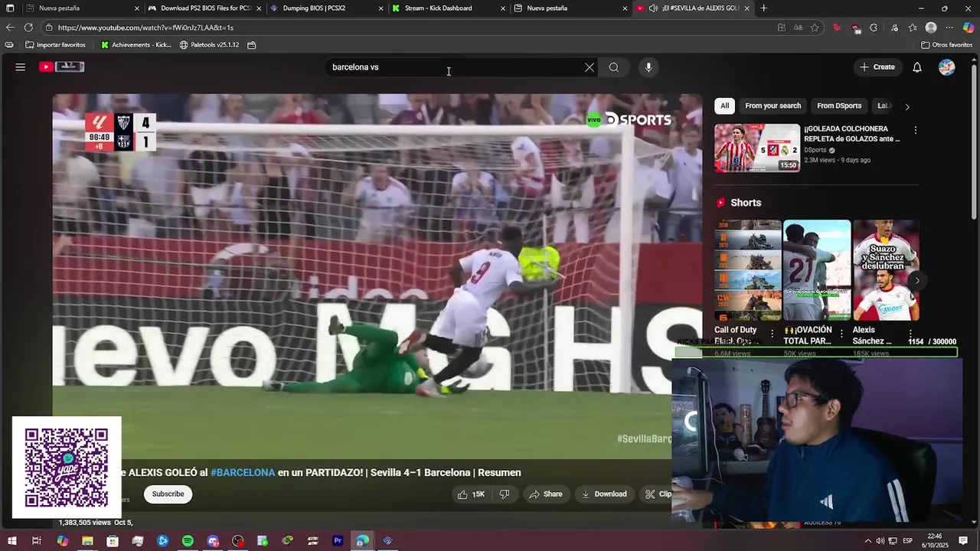Open more options for OVACIÓN TOTAL short
Image resolution: width=980 pixels, height=551 pixels.
tap(841, 334)
